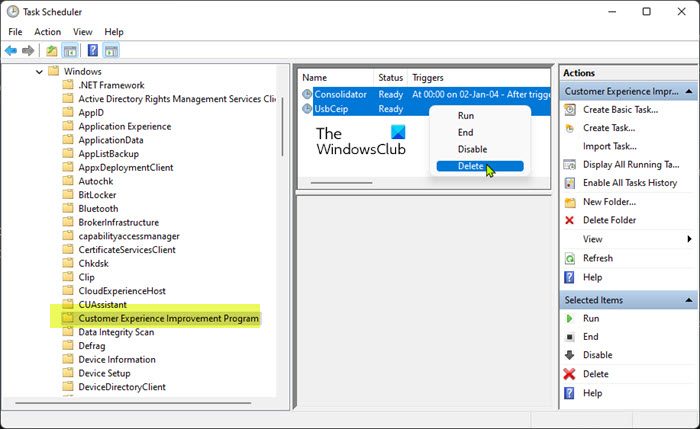
Task: Select the Application Experience folder
Action: point(125,126)
